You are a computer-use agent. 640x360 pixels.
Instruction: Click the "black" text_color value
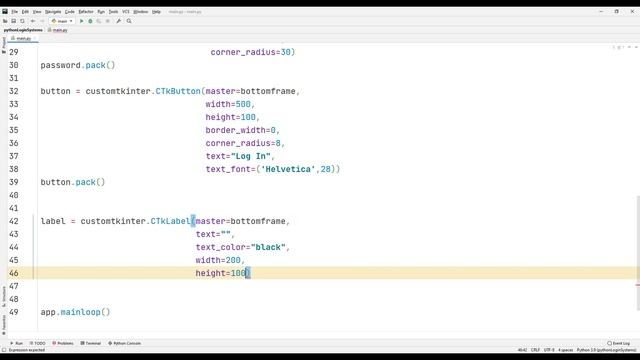pos(268,247)
